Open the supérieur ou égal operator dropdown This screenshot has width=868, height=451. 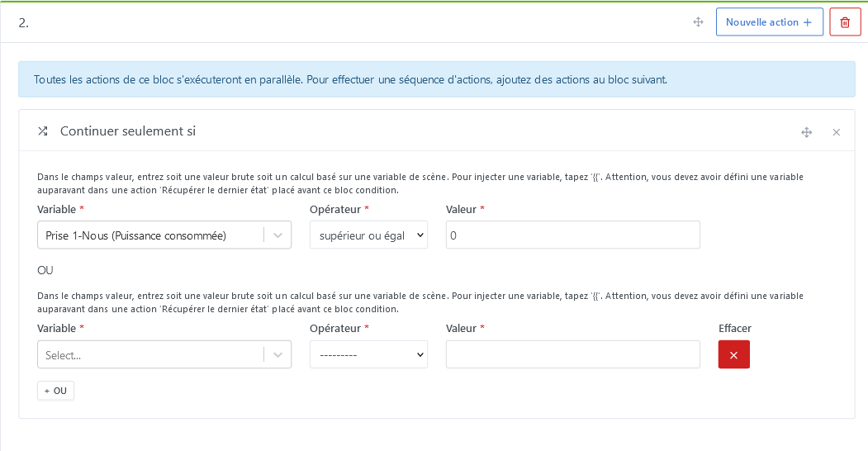368,235
